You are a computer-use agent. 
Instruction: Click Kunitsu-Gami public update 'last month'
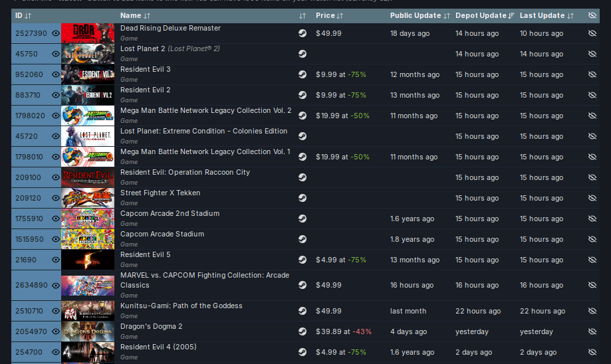(408, 311)
